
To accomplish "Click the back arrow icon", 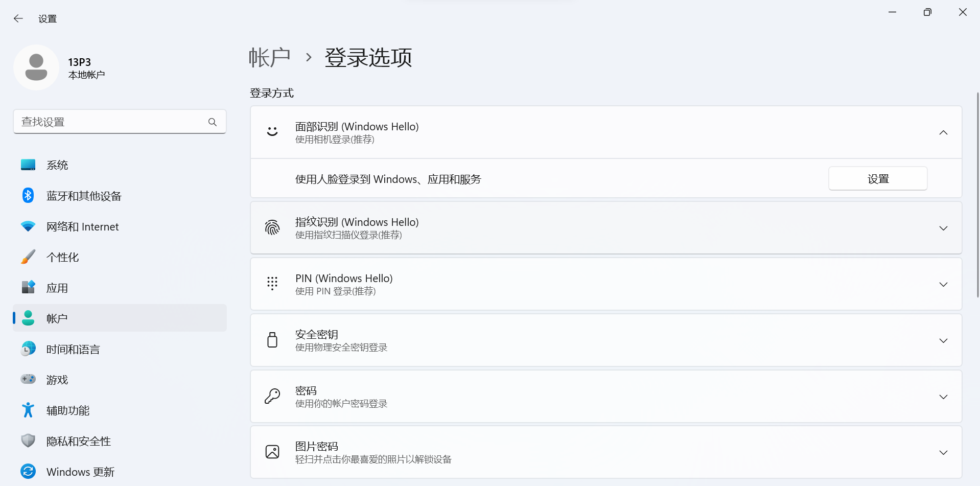I will coord(18,19).
